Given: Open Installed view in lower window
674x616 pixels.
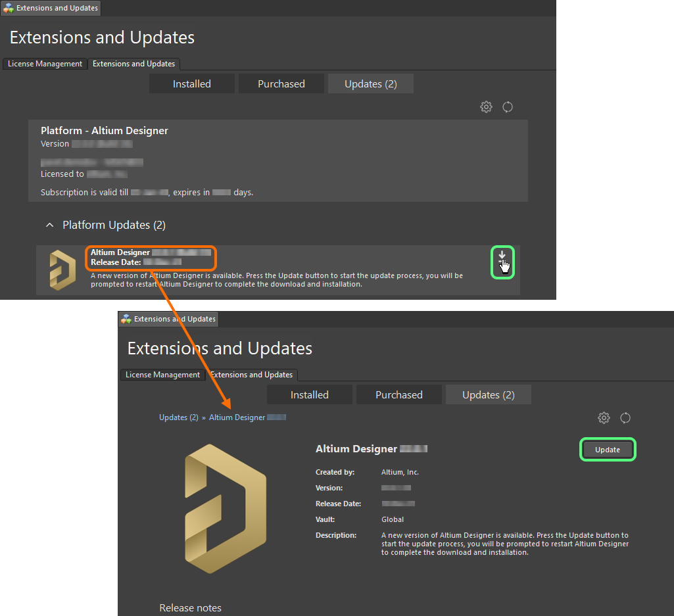Looking at the screenshot, I should click(309, 395).
